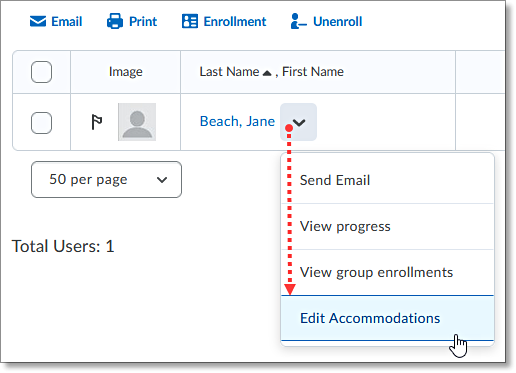The image size is (516, 373).
Task: Select View progress menu entry
Action: click(x=387, y=226)
